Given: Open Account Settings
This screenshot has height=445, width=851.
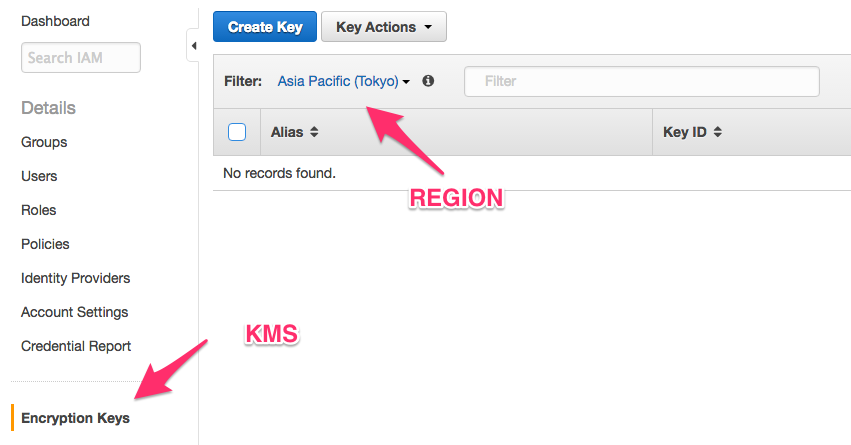Looking at the screenshot, I should click(x=75, y=312).
